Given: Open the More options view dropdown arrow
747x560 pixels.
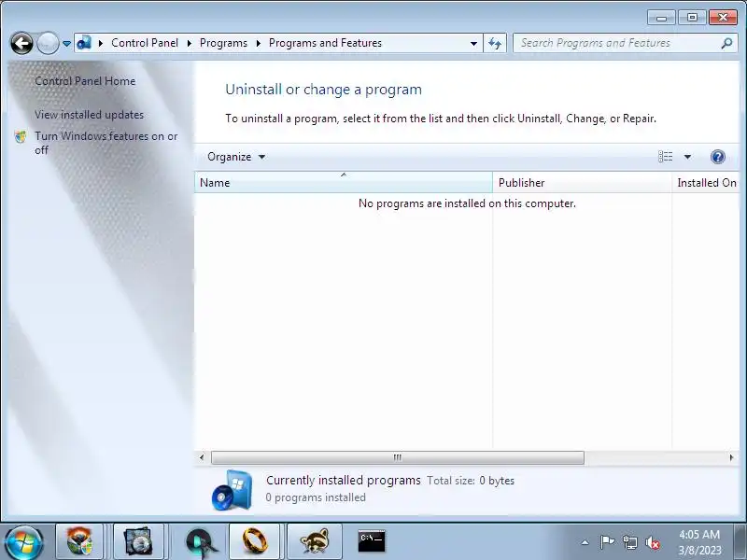Looking at the screenshot, I should tap(687, 157).
